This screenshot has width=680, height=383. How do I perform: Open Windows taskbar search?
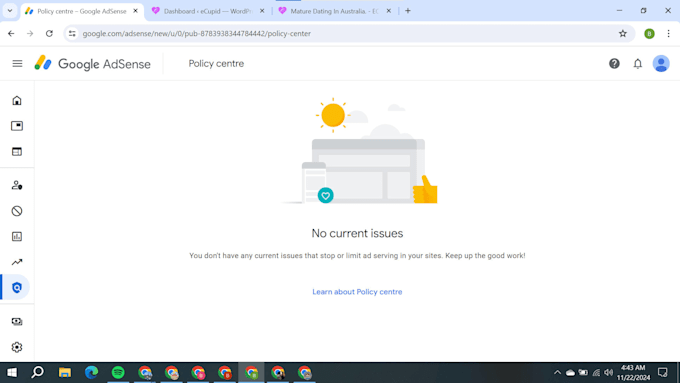point(38,372)
